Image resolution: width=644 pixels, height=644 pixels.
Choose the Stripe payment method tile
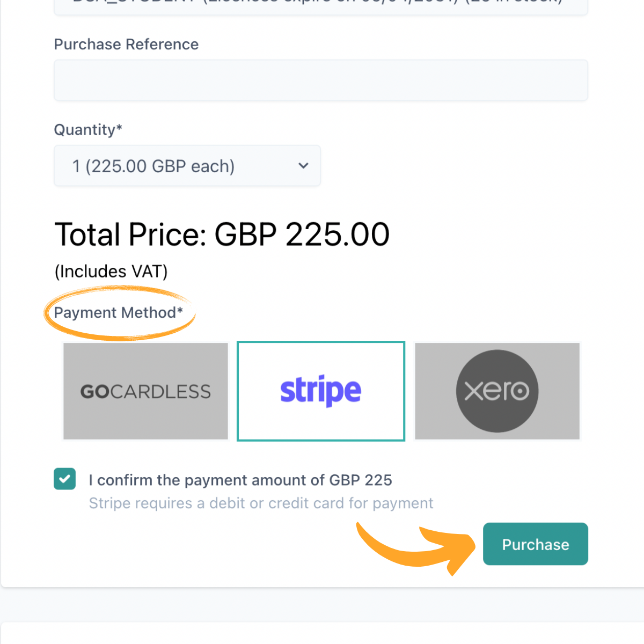(x=321, y=391)
